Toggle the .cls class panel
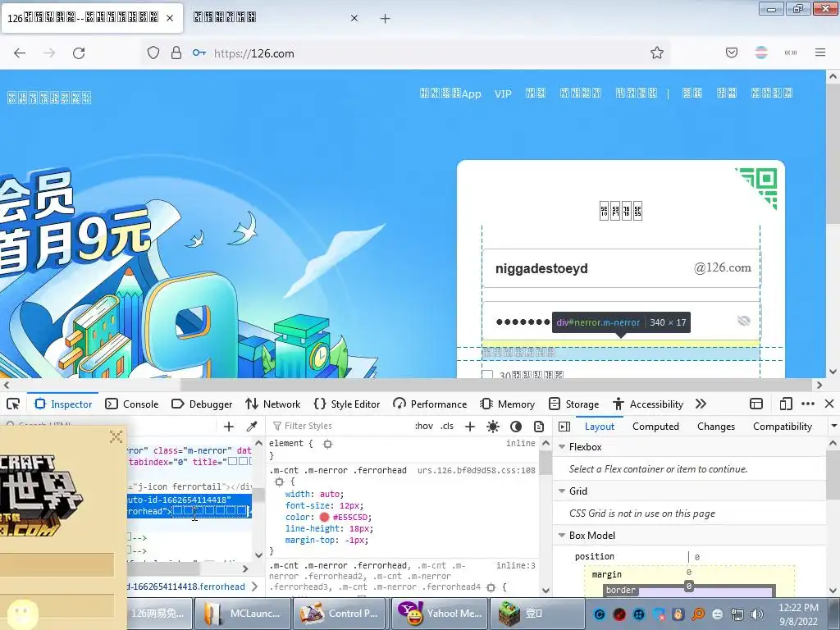The height and width of the screenshot is (630, 840). (x=447, y=426)
